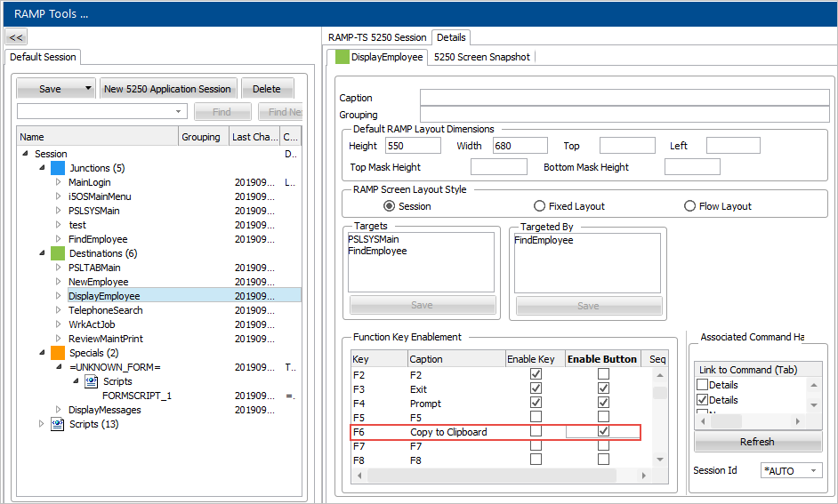Click the Scripts icon under =UNKNOWN_FORM=

coord(91,381)
